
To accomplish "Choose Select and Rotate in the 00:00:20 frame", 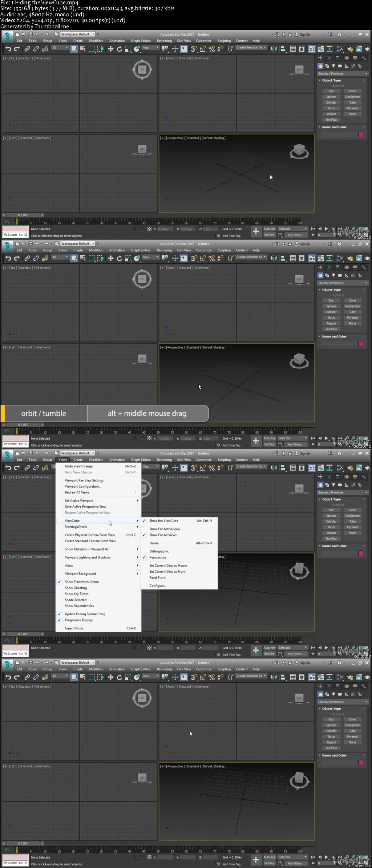I will pyautogui.click(x=120, y=49).
